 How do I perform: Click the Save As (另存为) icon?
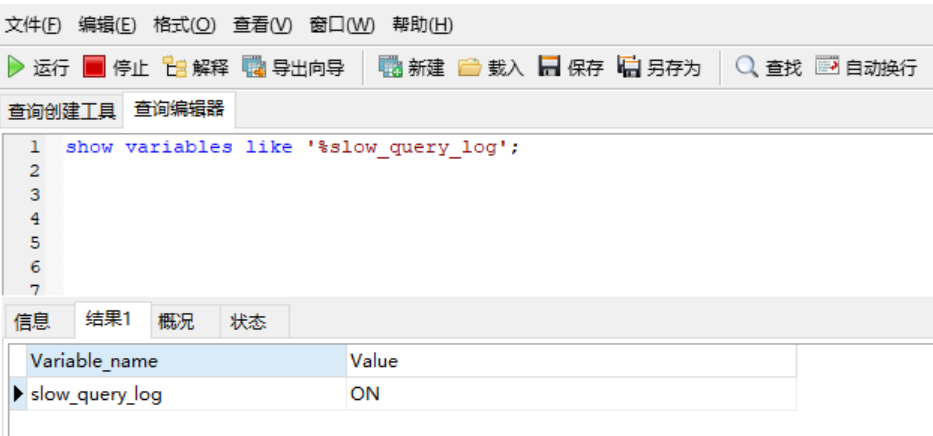click(628, 67)
